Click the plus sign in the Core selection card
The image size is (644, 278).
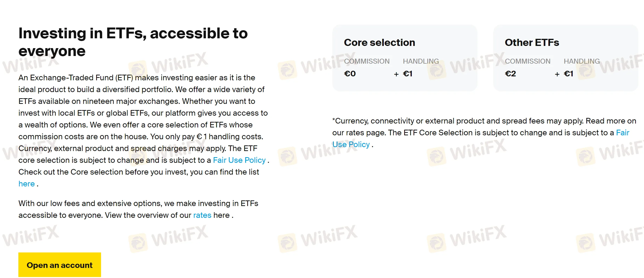396,74
